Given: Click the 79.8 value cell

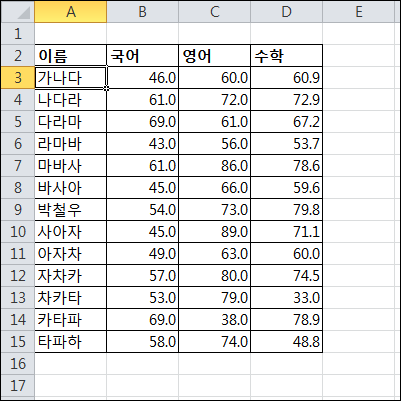Looking at the screenshot, I should point(287,210).
